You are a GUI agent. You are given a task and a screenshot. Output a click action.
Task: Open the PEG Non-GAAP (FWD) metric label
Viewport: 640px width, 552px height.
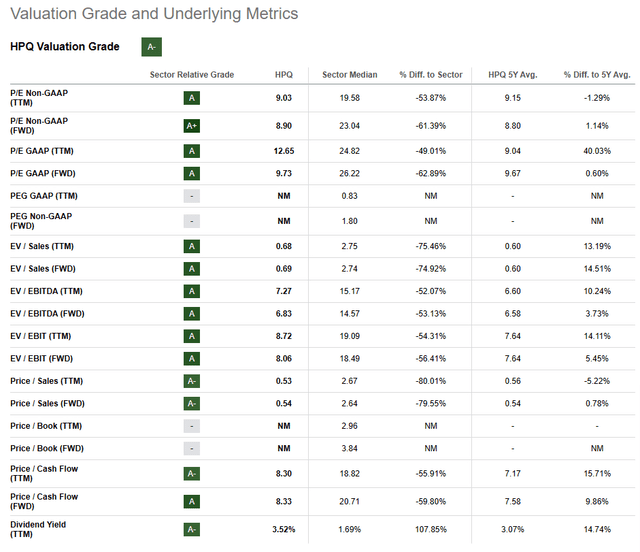tap(41, 220)
